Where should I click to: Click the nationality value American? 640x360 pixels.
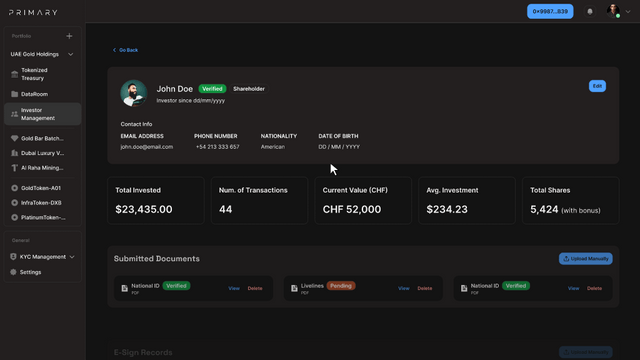(273, 147)
